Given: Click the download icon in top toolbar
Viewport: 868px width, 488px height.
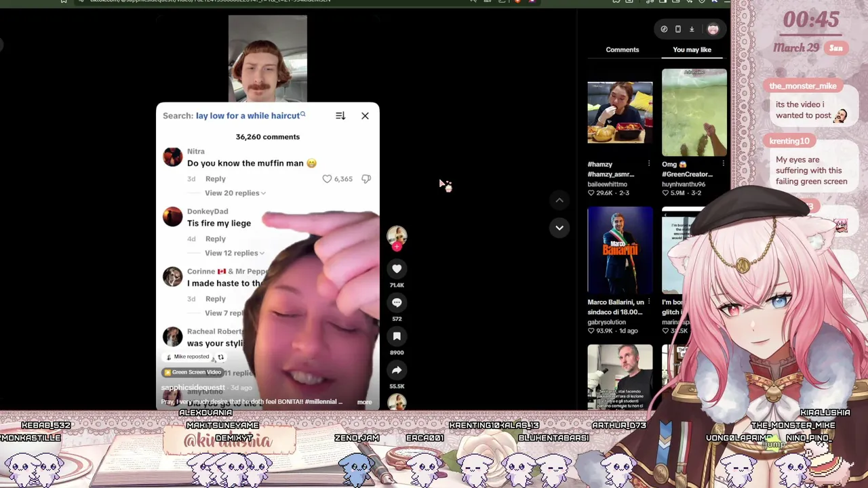Looking at the screenshot, I should [x=692, y=29].
